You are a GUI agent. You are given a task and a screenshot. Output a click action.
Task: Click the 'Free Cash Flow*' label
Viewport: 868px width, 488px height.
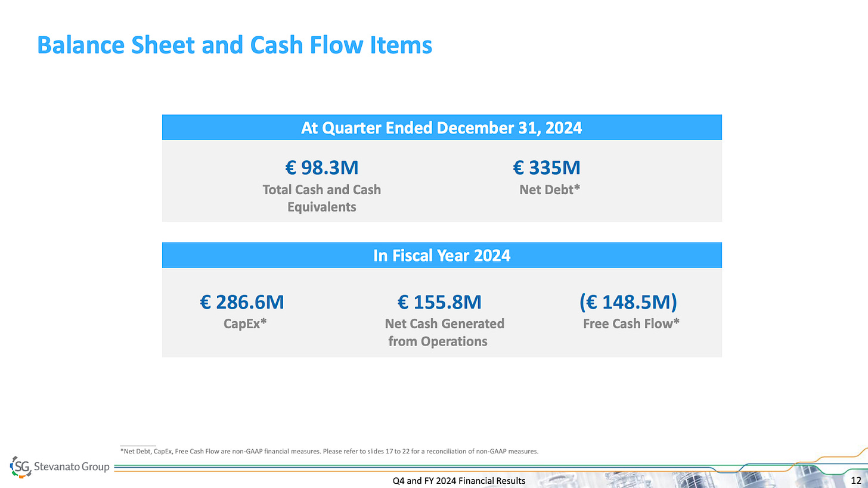click(631, 324)
